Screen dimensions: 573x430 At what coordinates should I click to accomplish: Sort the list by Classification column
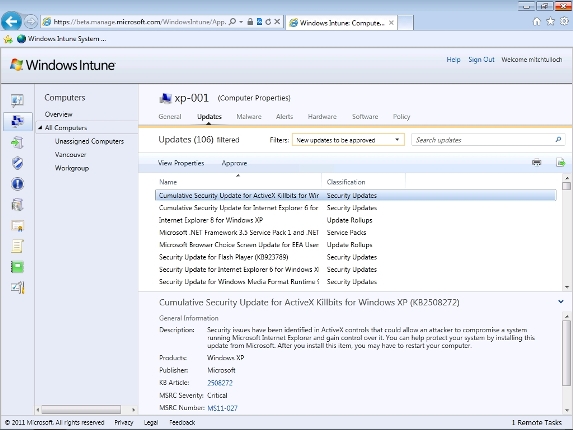346,182
